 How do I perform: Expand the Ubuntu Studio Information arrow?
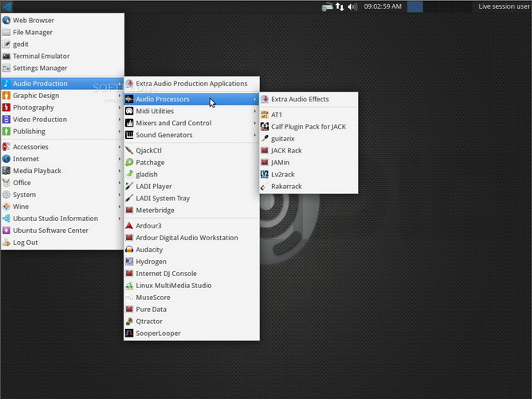(120, 219)
